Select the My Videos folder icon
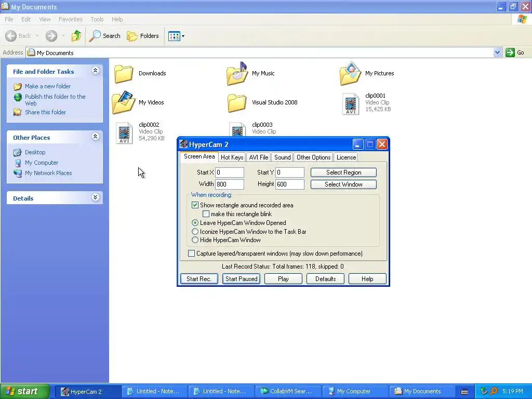This screenshot has width=532, height=399. click(x=124, y=102)
